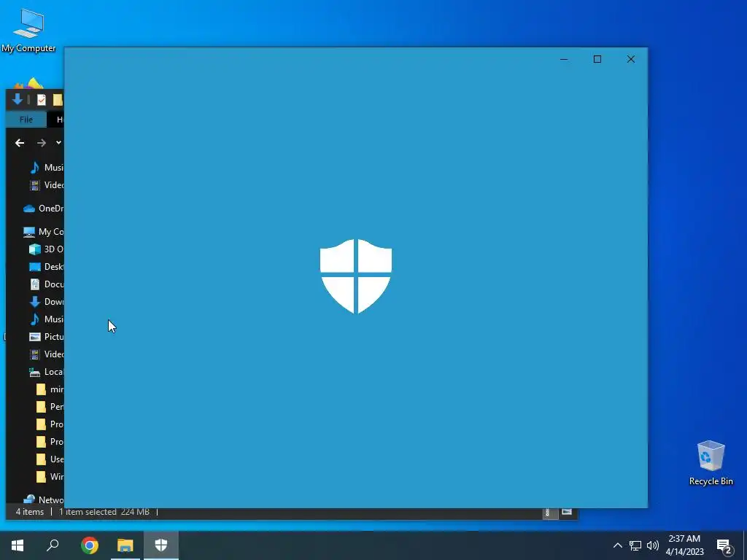The height and width of the screenshot is (560, 747).
Task: Open recent locations dropdown arrow in Explorer
Action: pos(58,142)
